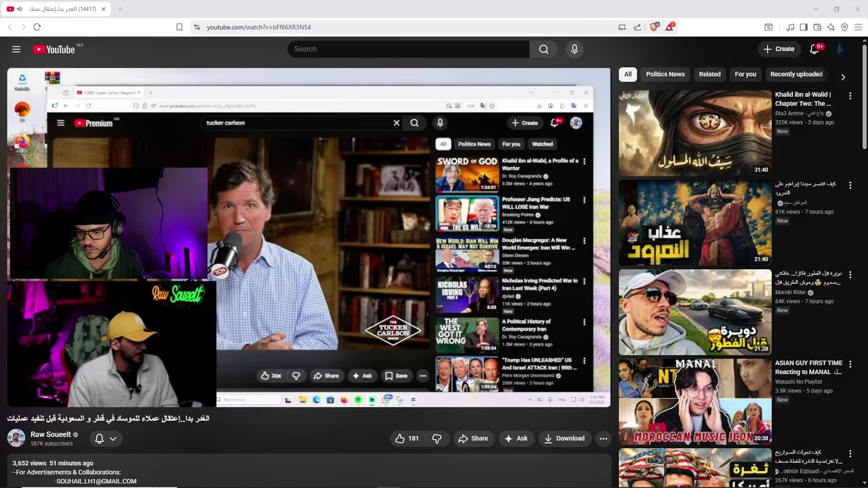Open the Leo AI sparkle icon
This screenshot has height=488, width=868.
(x=831, y=27)
